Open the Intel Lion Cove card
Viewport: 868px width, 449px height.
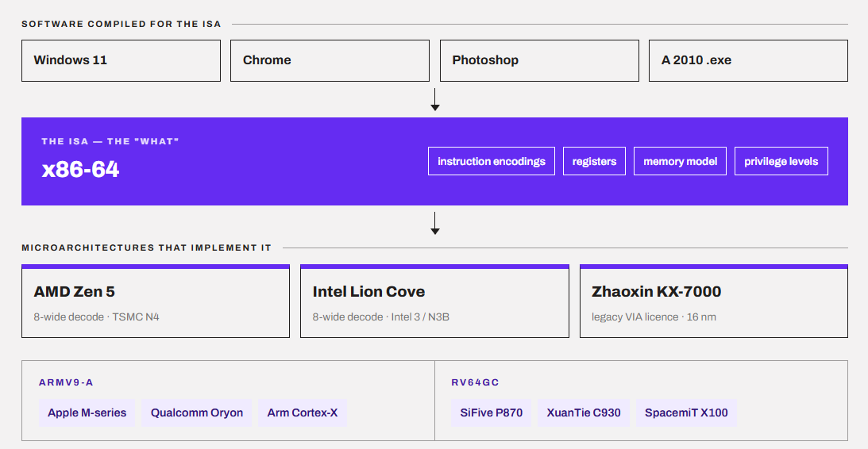(x=434, y=301)
